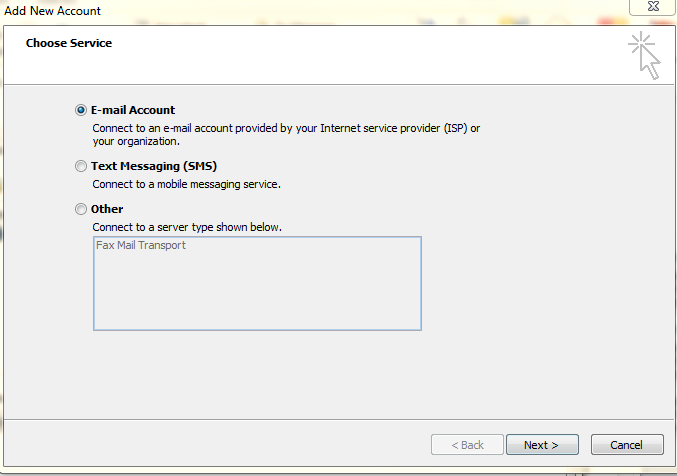
Task: Click empty area of server type listbox
Action: click(x=257, y=294)
